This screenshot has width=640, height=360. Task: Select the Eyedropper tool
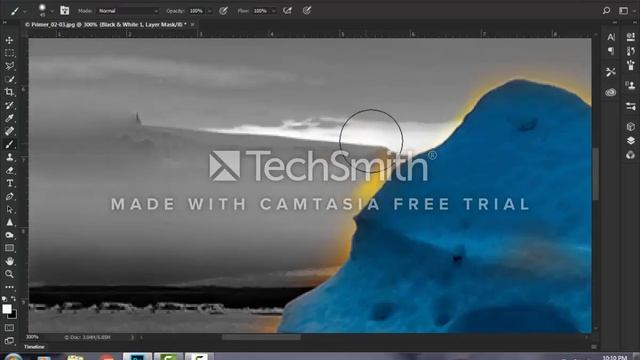click(x=9, y=118)
